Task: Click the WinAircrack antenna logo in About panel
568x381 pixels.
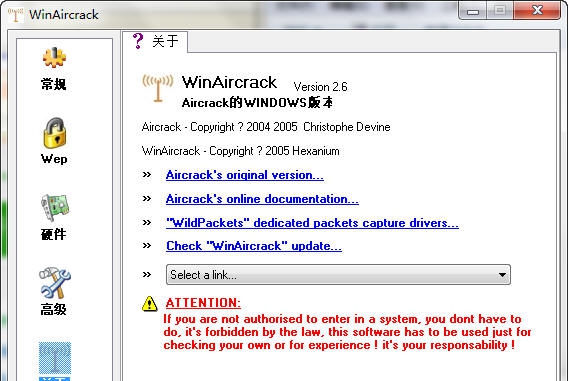Action: [x=158, y=88]
